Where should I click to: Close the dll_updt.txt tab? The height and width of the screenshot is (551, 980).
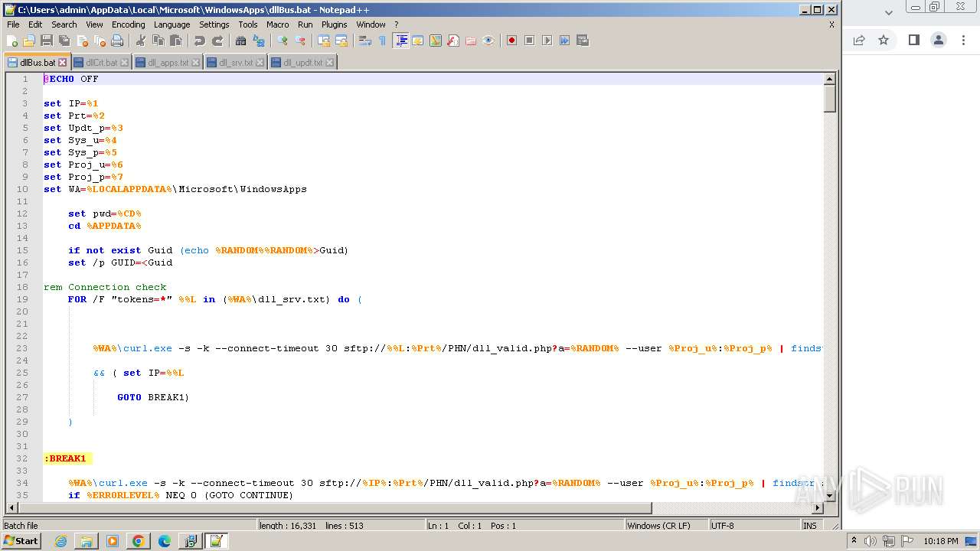point(329,63)
